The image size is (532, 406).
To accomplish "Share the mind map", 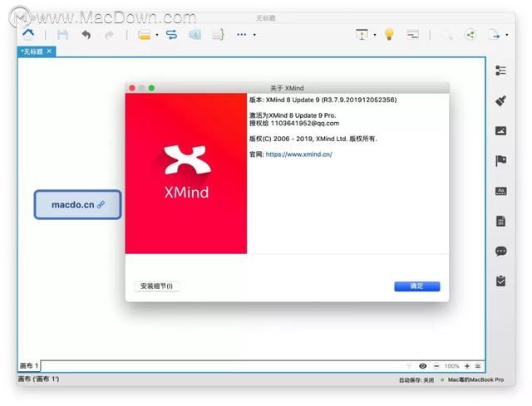I will 470,35.
